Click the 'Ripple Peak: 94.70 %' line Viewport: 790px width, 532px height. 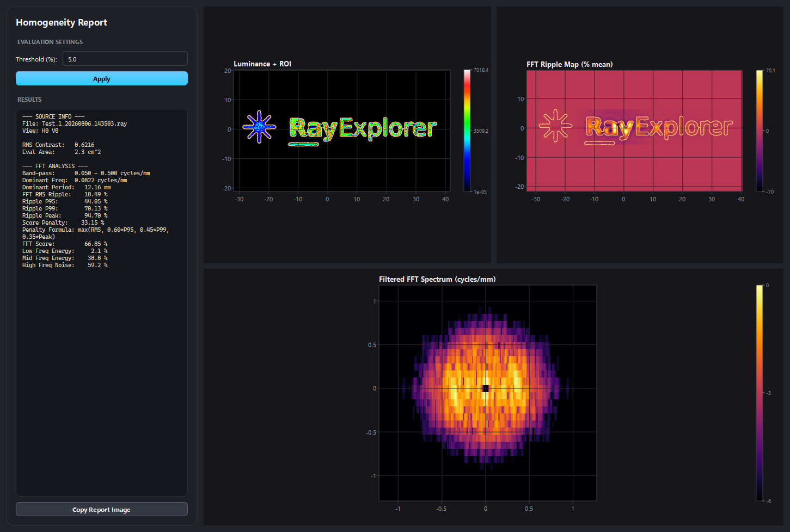click(x=65, y=215)
